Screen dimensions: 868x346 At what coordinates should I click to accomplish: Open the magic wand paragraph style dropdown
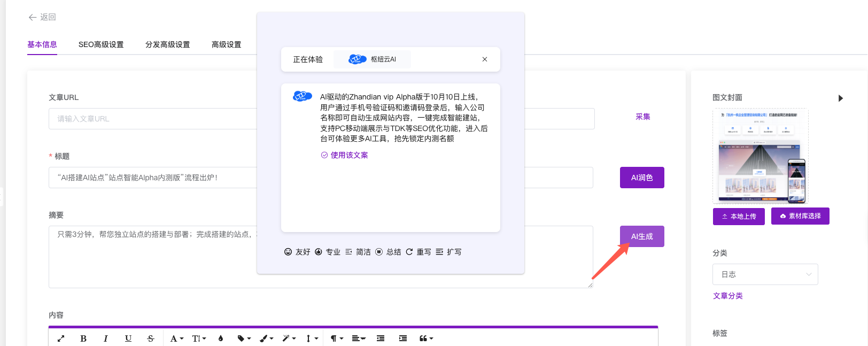(x=289, y=339)
